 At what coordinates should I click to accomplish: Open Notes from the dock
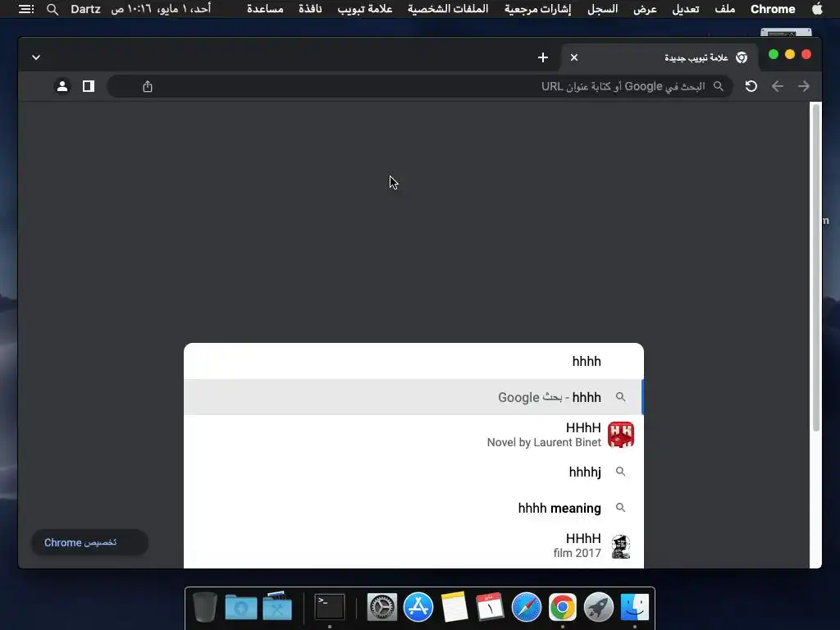point(454,608)
